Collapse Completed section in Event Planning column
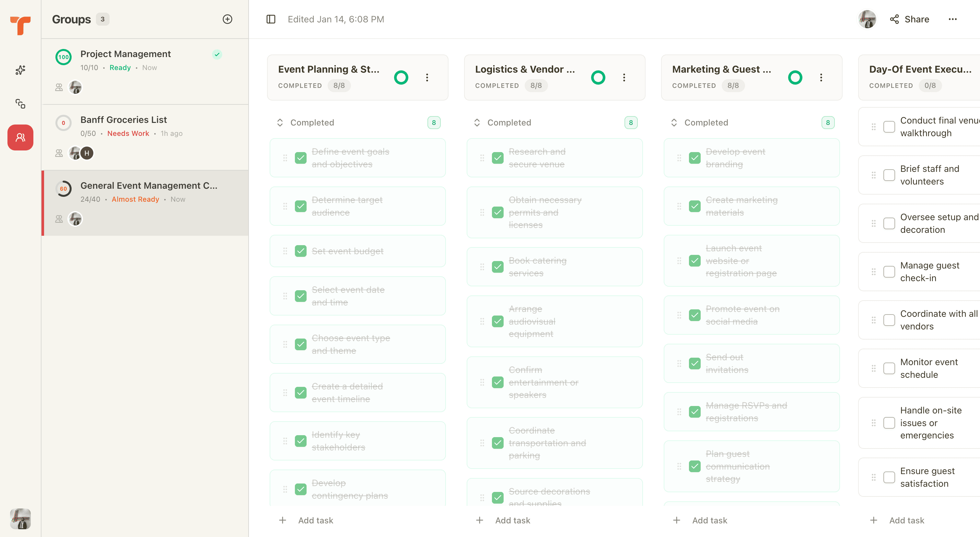This screenshot has height=537, width=980. (x=280, y=123)
